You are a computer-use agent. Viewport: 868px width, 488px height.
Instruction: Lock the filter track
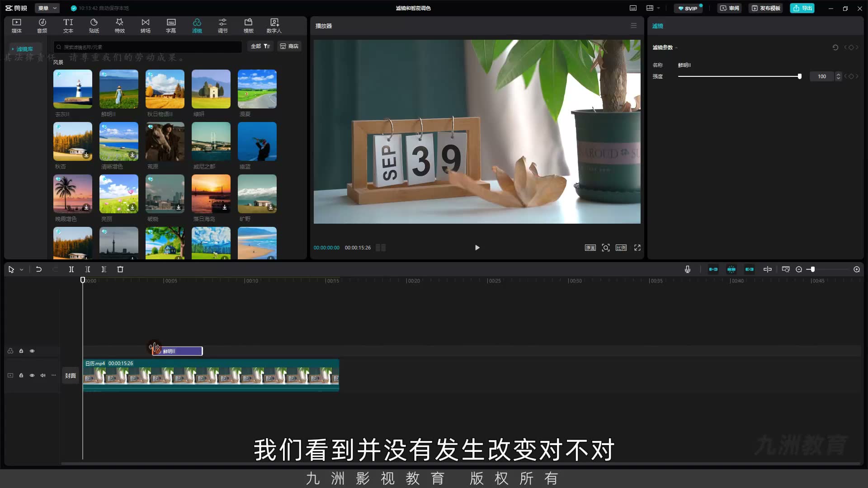coord(21,351)
